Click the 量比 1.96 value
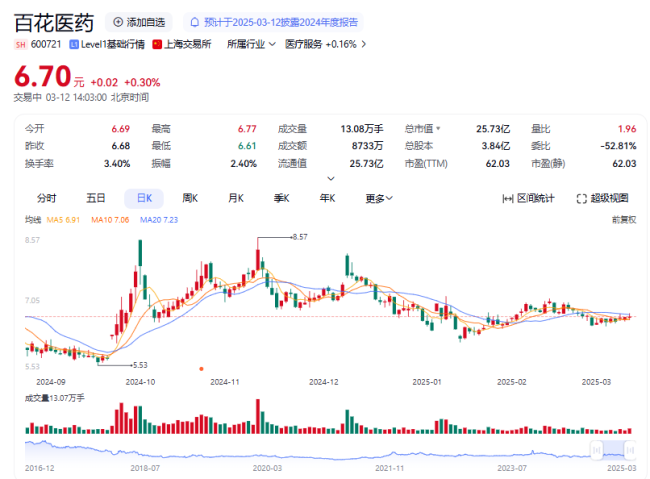This screenshot has width=650, height=479. [x=627, y=129]
